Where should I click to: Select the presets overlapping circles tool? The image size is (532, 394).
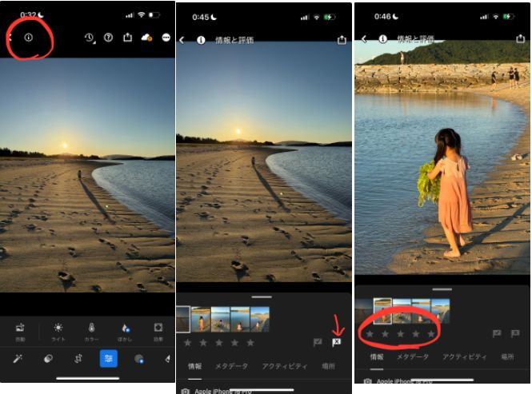pos(48,358)
